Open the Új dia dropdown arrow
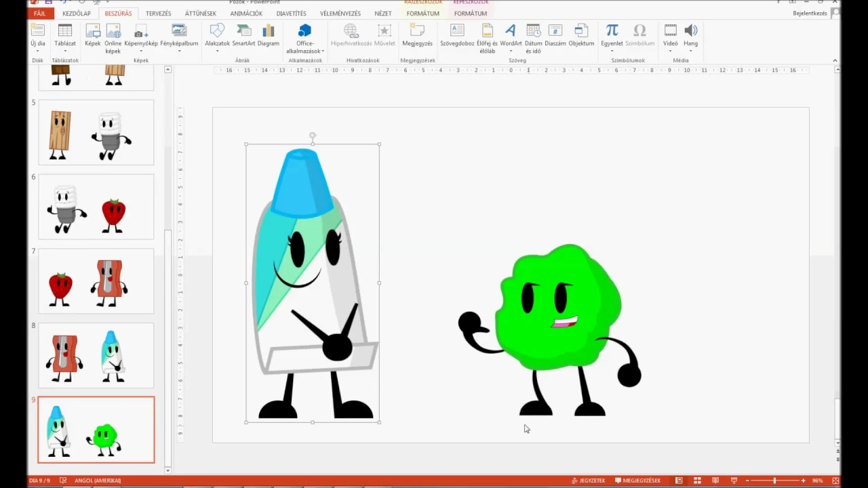The height and width of the screenshot is (488, 868). [x=38, y=51]
